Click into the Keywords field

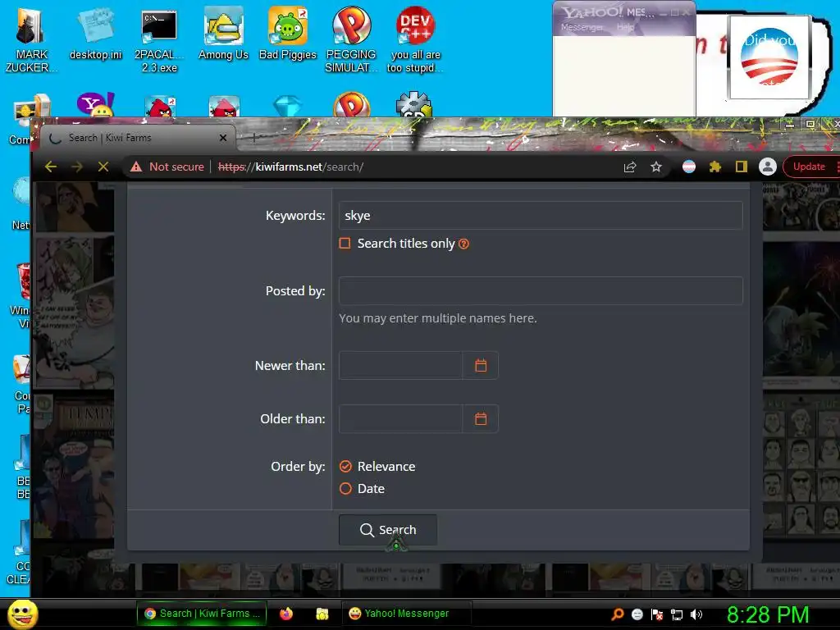click(541, 216)
